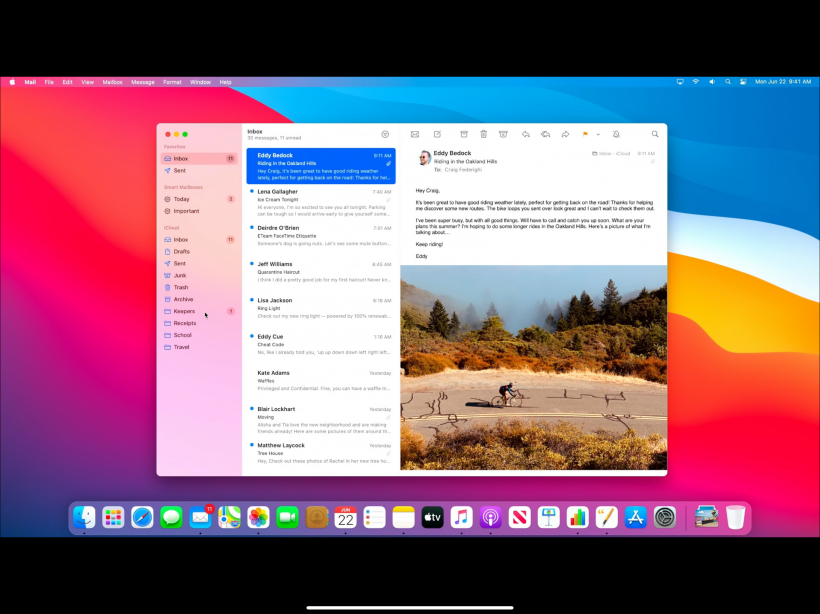The width and height of the screenshot is (820, 614).
Task: Open the Mailbox menu in the menu bar
Action: pos(112,82)
